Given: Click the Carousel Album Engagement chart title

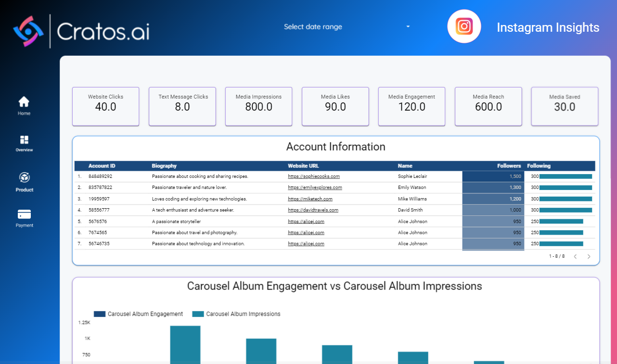Looking at the screenshot, I should pyautogui.click(x=334, y=286).
